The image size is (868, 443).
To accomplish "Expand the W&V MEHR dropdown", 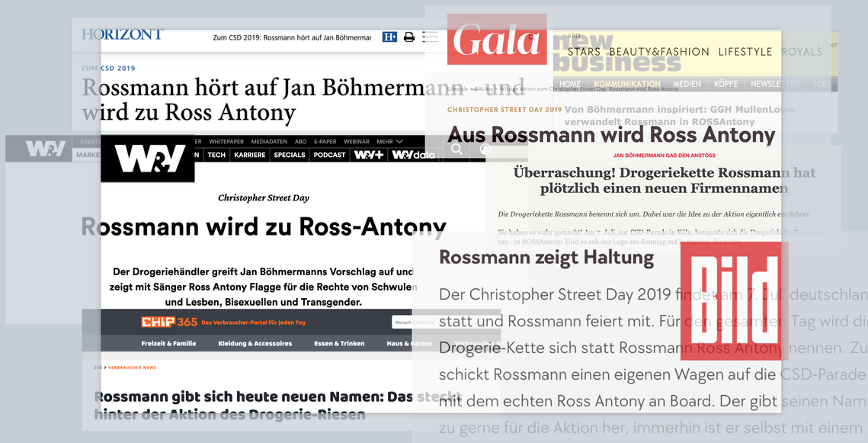I will click(389, 142).
